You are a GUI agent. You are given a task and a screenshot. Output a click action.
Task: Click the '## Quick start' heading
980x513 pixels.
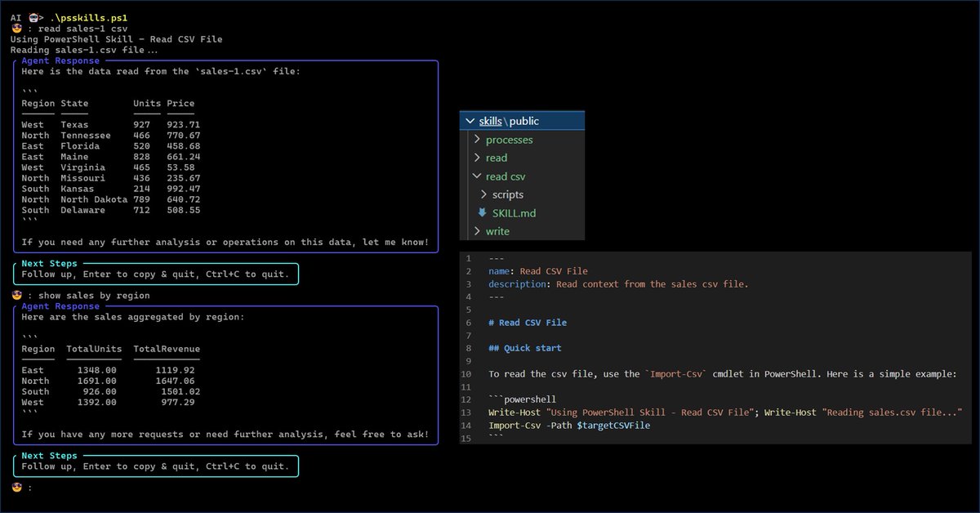click(525, 348)
